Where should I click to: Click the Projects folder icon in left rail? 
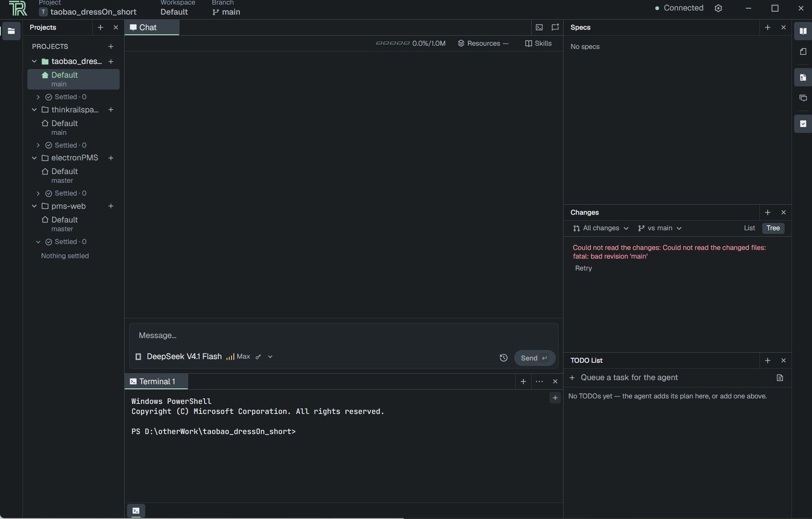[11, 31]
